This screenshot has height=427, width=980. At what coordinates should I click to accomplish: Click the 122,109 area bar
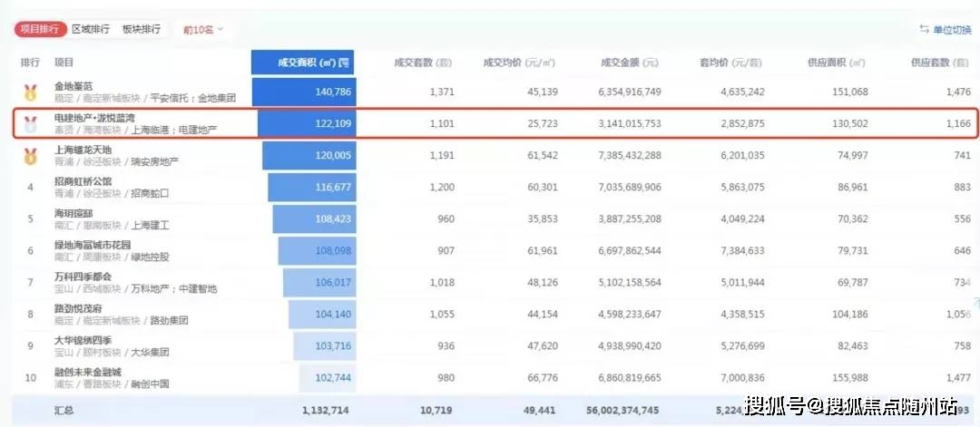tap(307, 124)
